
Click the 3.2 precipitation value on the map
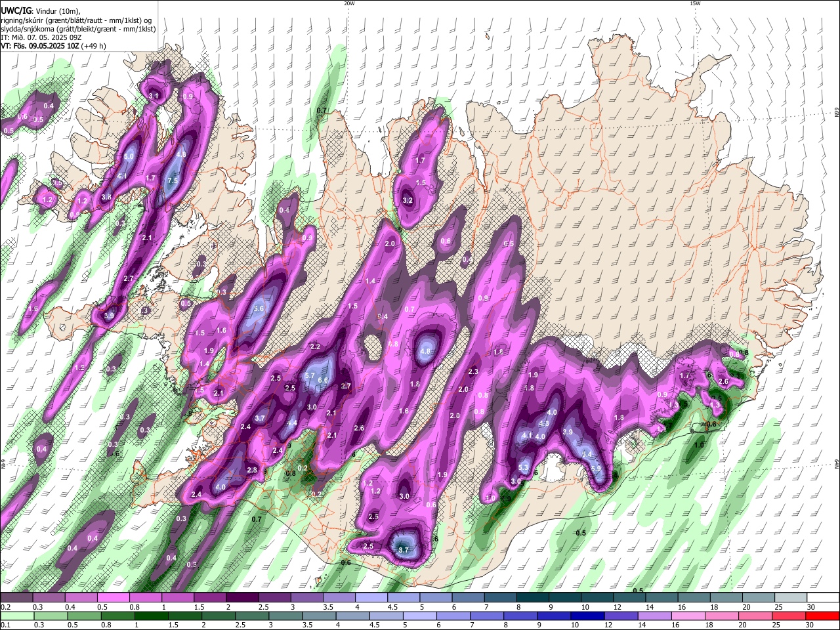tap(408, 201)
